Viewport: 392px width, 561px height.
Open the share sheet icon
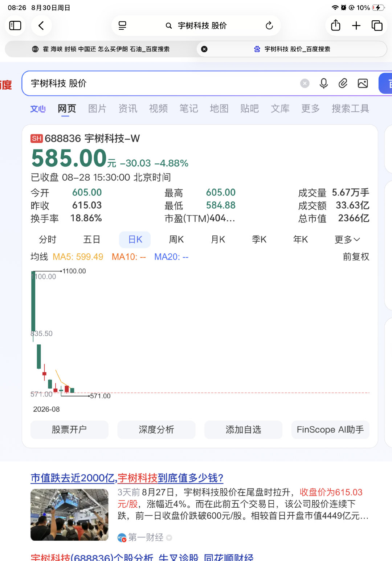pos(336,25)
